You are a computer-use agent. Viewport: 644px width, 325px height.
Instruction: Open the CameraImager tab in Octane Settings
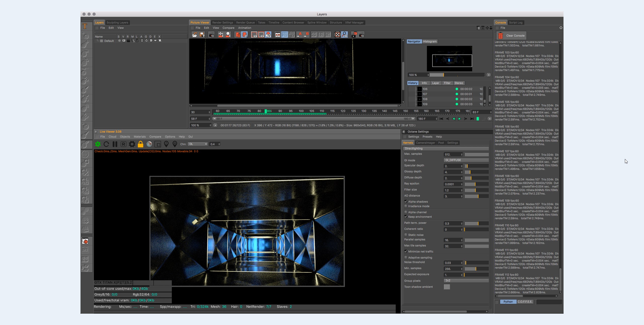tap(425, 143)
